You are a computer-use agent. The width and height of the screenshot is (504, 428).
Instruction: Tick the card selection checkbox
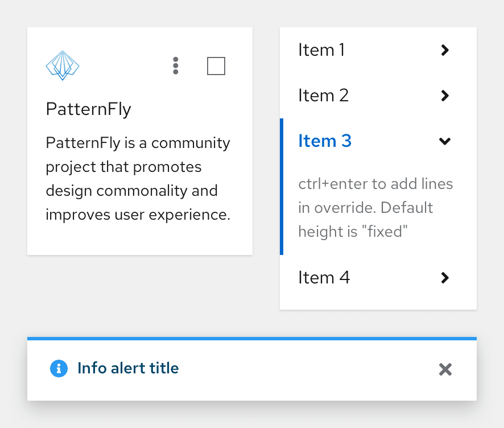(x=216, y=66)
